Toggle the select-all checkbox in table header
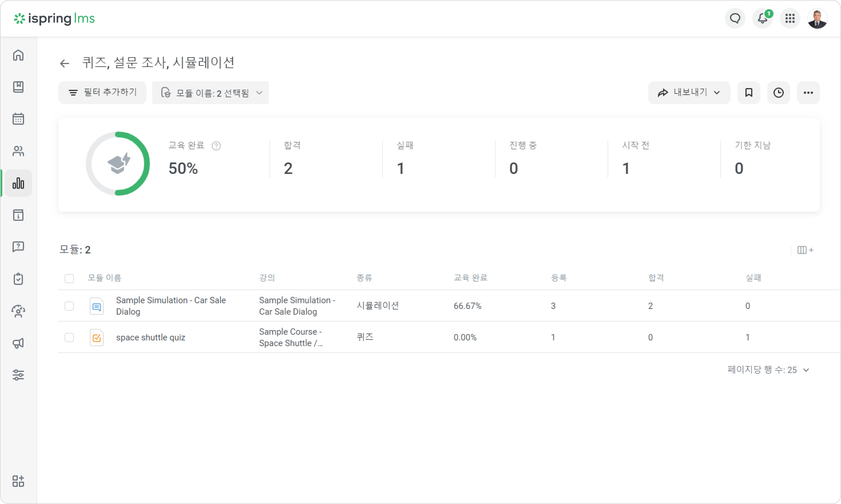This screenshot has width=841, height=504. click(x=69, y=278)
